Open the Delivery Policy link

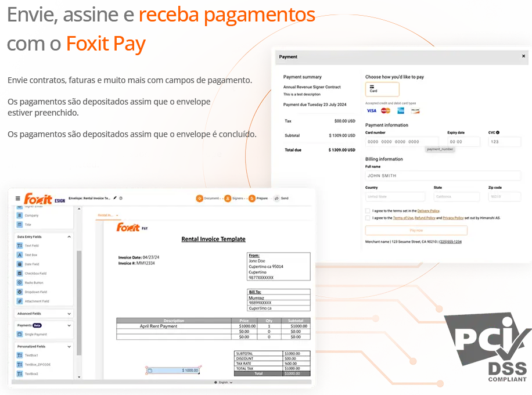click(x=428, y=211)
